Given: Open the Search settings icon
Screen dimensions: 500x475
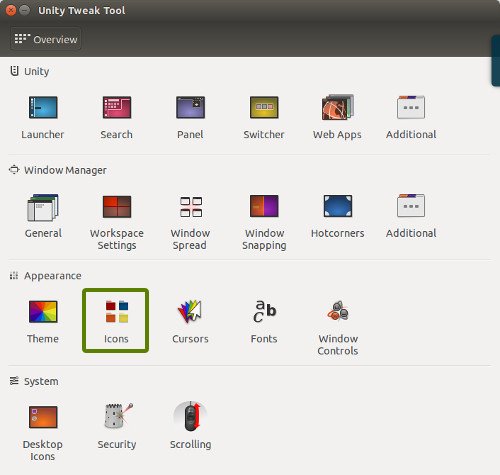Looking at the screenshot, I should [x=117, y=107].
